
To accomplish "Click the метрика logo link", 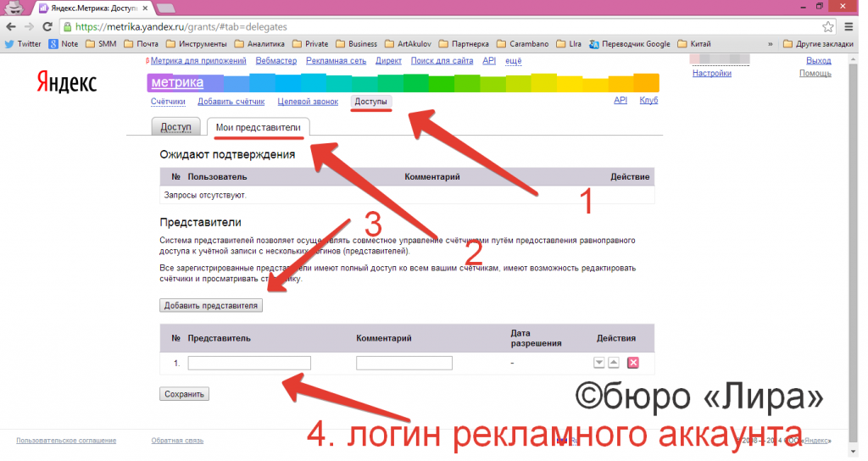I will (x=177, y=82).
